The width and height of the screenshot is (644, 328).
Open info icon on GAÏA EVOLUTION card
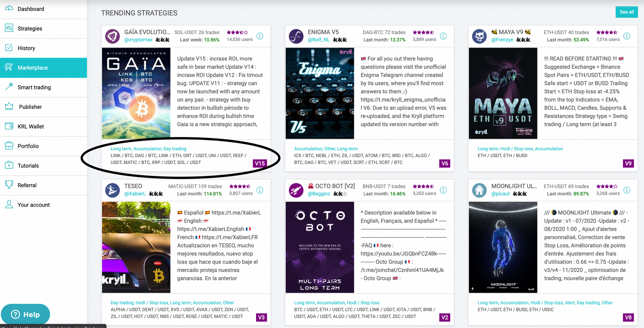tap(260, 36)
